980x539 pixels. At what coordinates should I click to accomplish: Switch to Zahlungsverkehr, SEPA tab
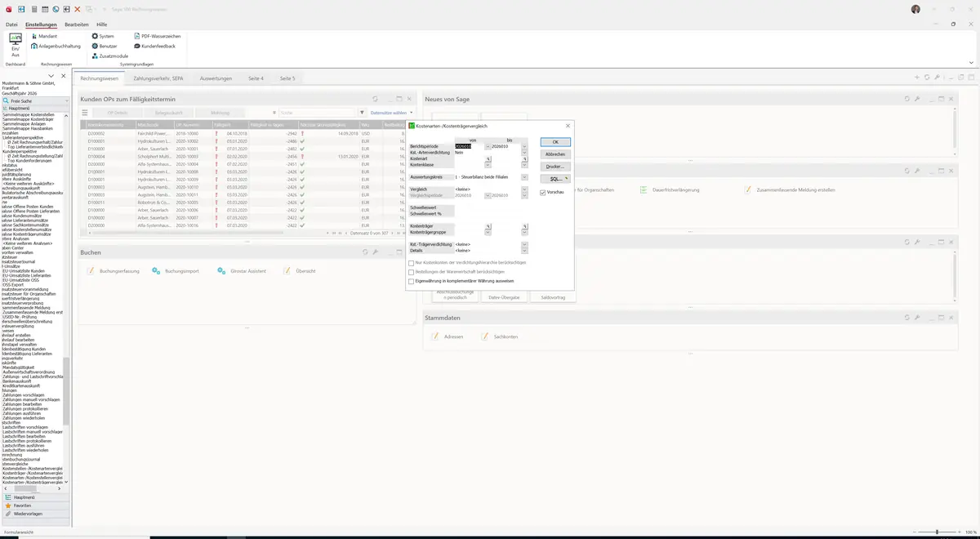point(158,78)
